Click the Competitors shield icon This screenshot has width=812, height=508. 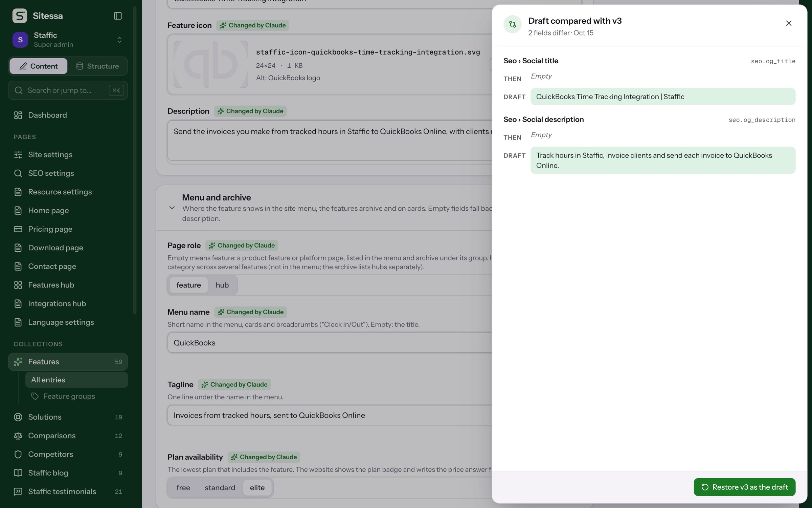coord(18,454)
